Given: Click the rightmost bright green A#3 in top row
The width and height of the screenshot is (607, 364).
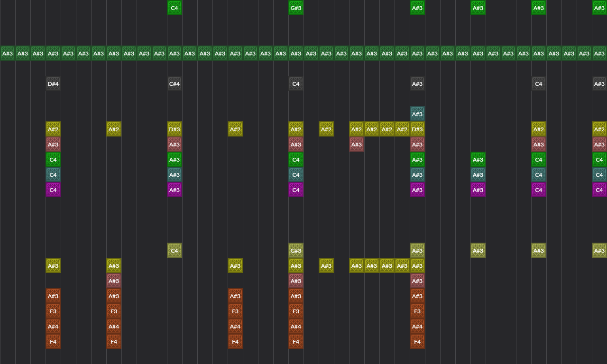Looking at the screenshot, I should (599, 8).
